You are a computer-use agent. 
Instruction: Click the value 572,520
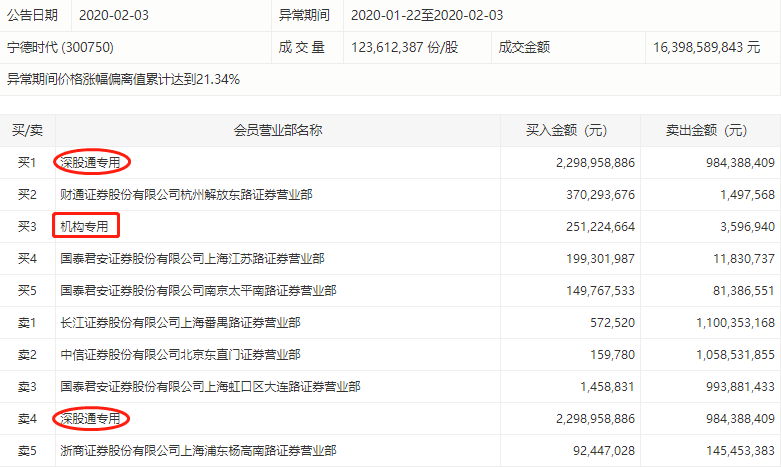612,323
